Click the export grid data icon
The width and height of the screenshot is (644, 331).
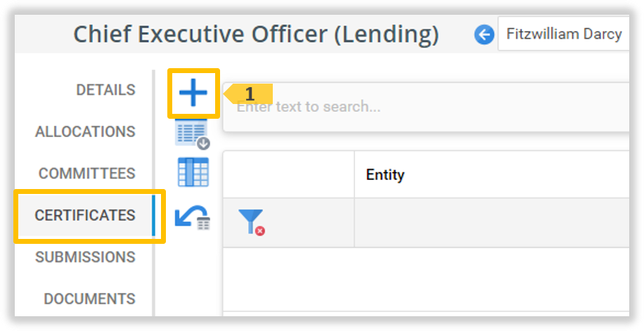pos(193,134)
